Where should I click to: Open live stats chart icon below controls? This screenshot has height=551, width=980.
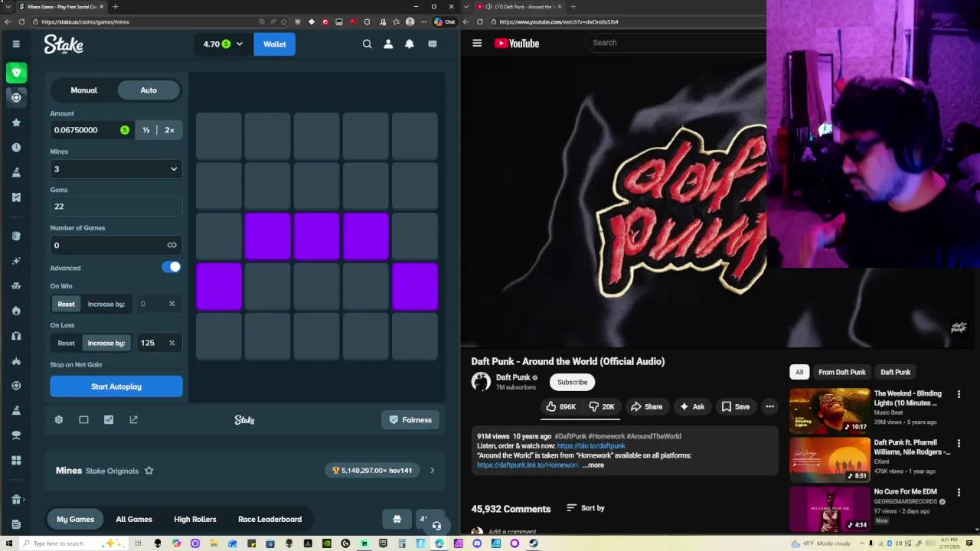pyautogui.click(x=109, y=419)
